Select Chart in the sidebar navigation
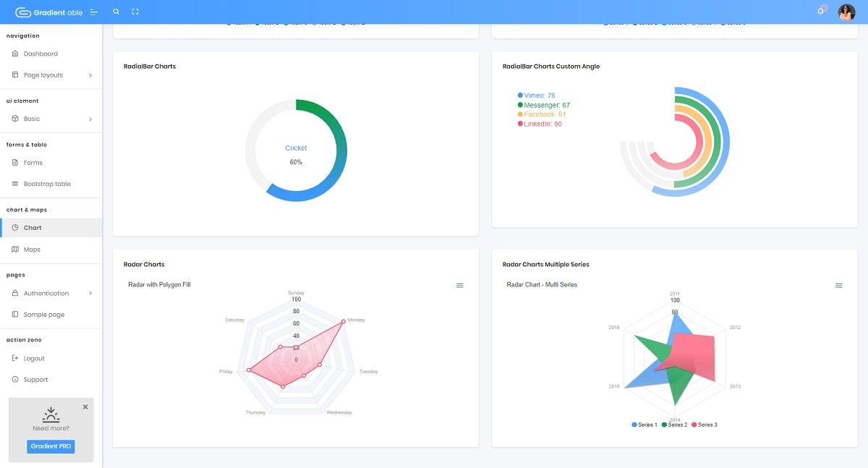The width and height of the screenshot is (868, 468). point(33,227)
